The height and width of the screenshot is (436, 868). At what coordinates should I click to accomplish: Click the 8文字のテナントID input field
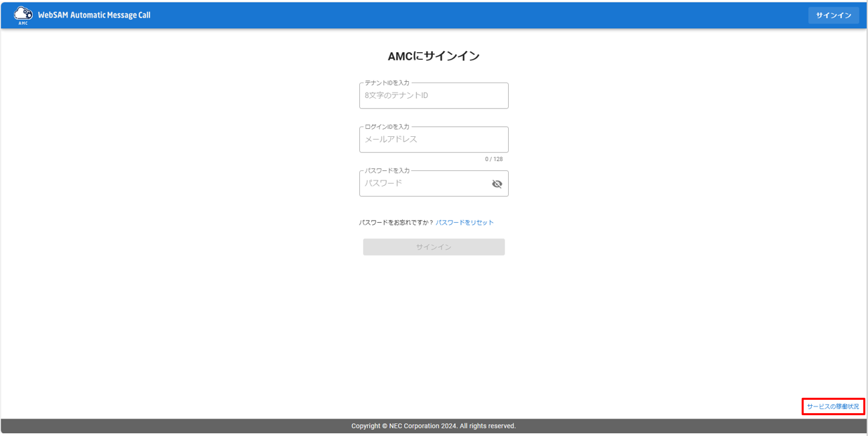pyautogui.click(x=434, y=95)
